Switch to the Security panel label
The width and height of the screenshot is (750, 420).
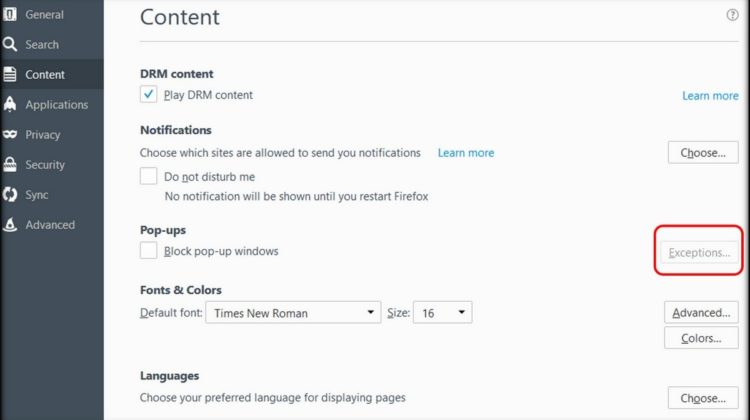(45, 165)
